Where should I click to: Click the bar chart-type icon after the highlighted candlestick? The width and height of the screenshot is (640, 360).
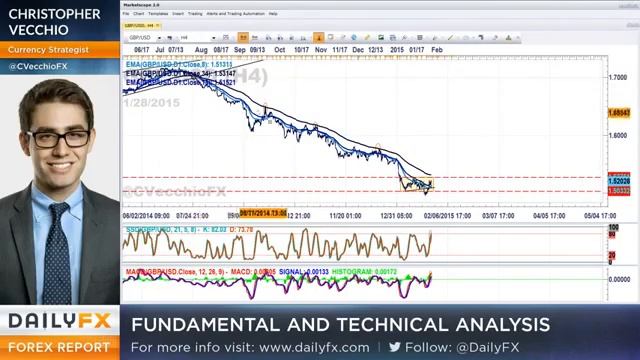[x=255, y=38]
